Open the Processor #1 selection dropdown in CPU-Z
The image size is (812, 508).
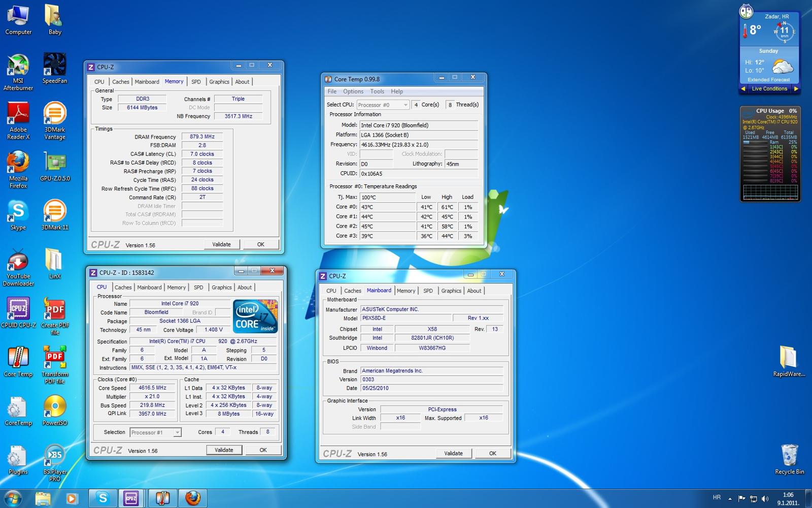point(155,432)
